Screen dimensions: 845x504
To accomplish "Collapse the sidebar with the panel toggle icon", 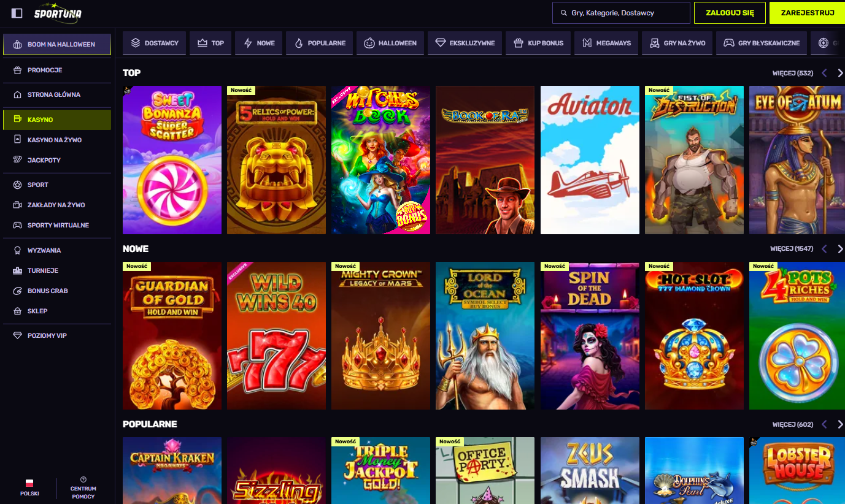I will pos(17,13).
